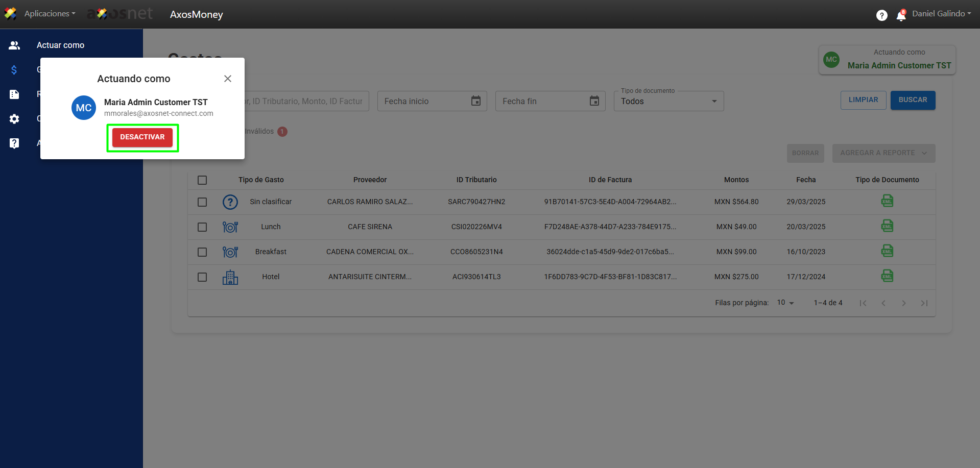Toggle the select-all checkbox in table header
This screenshot has width=980, height=468.
click(202, 180)
